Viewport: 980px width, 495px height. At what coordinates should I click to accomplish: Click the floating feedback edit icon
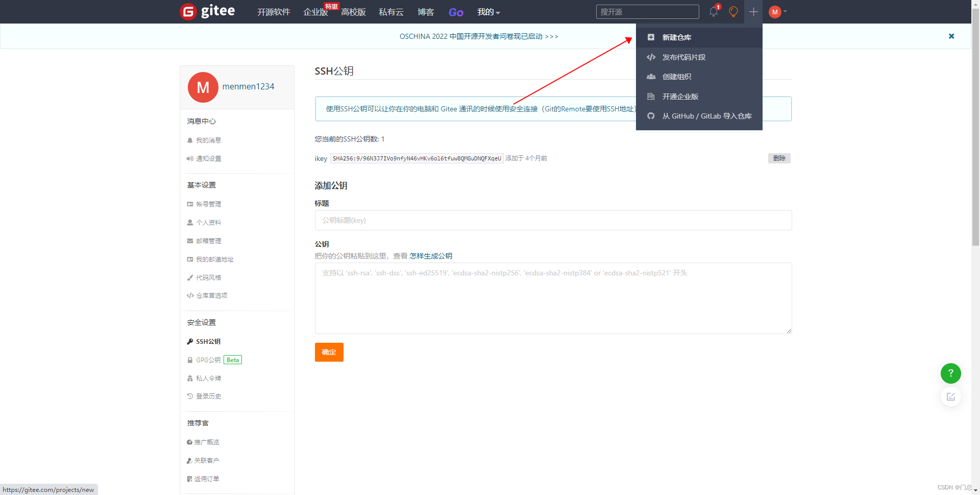click(950, 396)
